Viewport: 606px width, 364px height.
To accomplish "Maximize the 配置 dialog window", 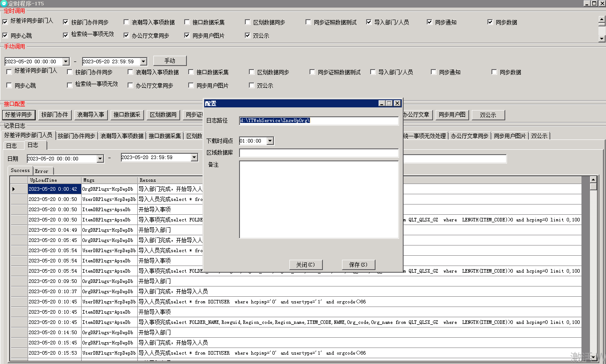I will (x=389, y=103).
